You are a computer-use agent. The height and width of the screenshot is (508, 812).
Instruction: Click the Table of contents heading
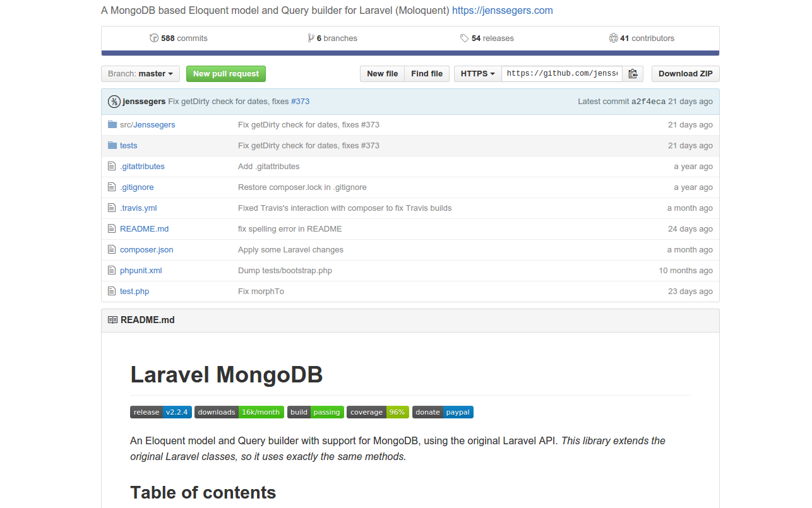(x=203, y=493)
